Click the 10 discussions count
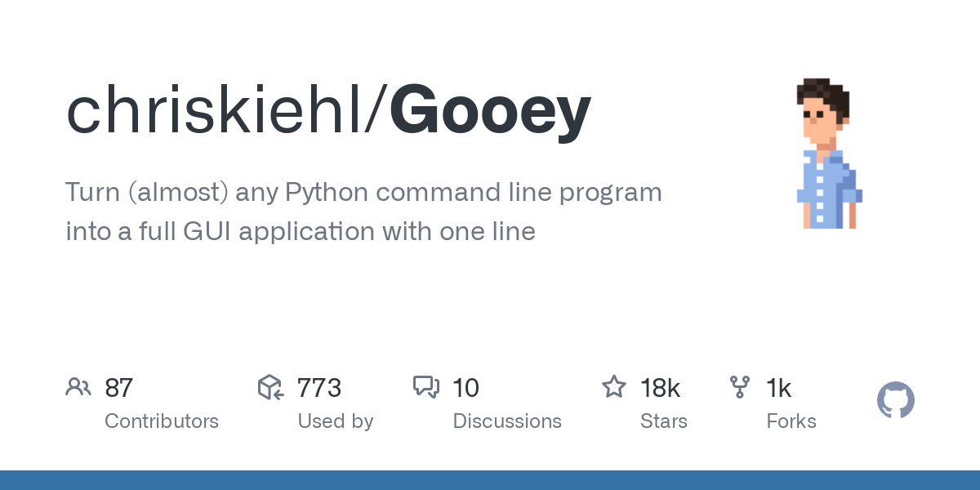980x490 pixels. pyautogui.click(x=466, y=388)
